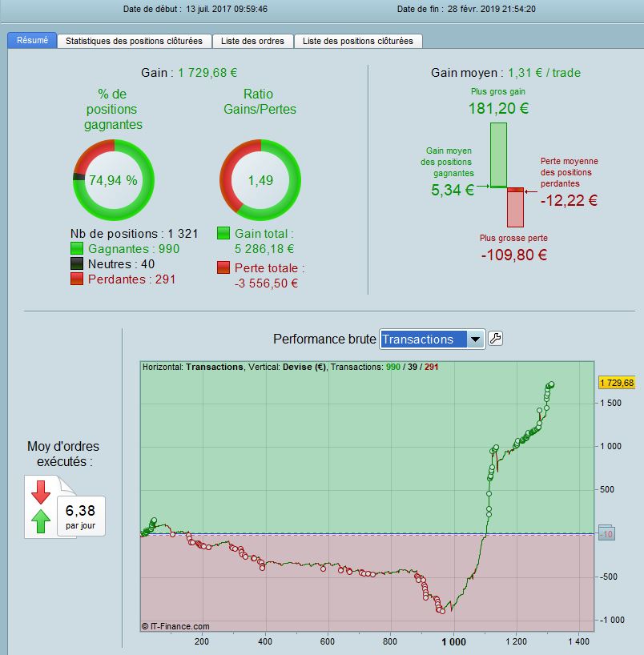644x655 pixels.
Task: Click the green up arrow orders icon
Action: coord(41,521)
